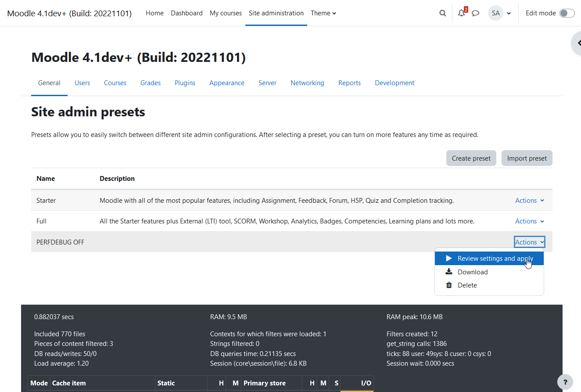Open the search magnifier icon
This screenshot has height=392, width=581.
point(442,13)
